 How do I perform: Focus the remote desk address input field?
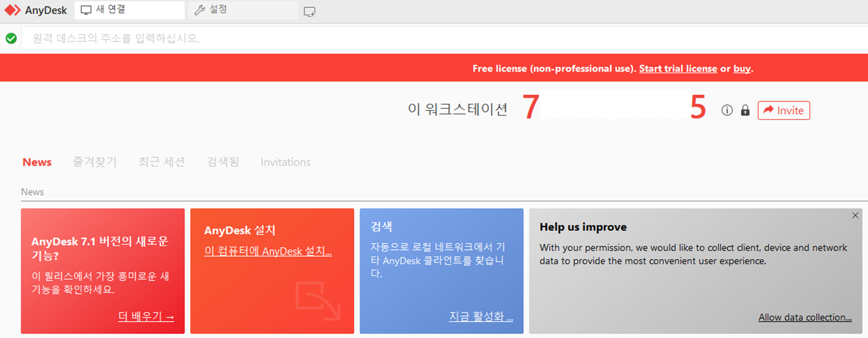pyautogui.click(x=445, y=38)
